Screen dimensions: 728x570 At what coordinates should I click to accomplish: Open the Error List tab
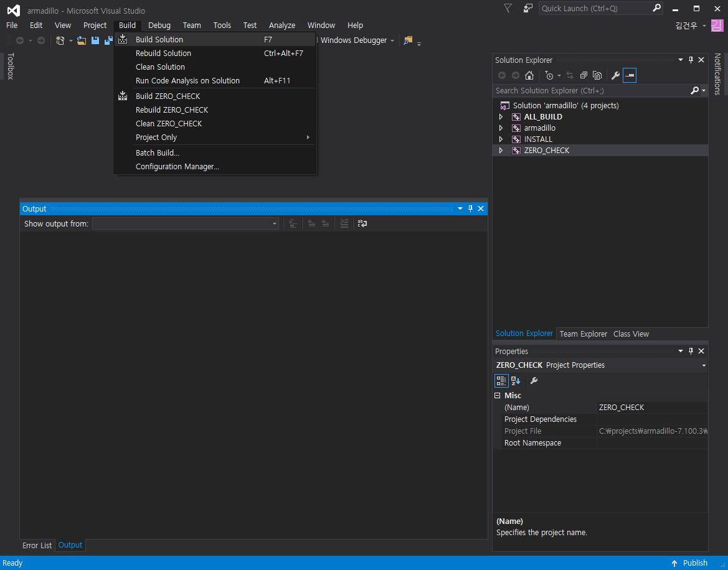tap(37, 546)
